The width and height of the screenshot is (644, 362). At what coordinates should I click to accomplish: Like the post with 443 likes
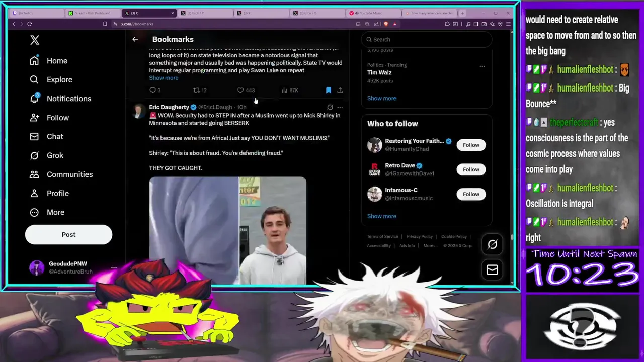pos(246,90)
